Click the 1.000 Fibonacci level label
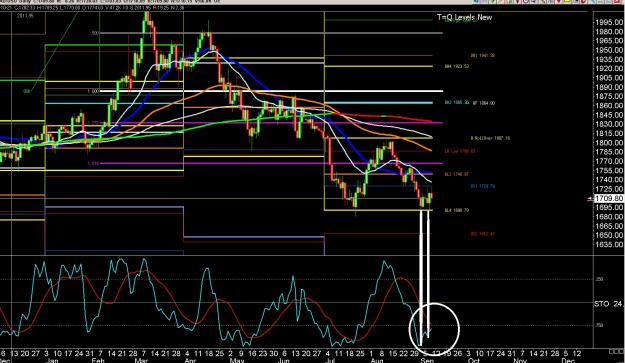Image resolution: width=625 pixels, height=363 pixels. [x=93, y=91]
